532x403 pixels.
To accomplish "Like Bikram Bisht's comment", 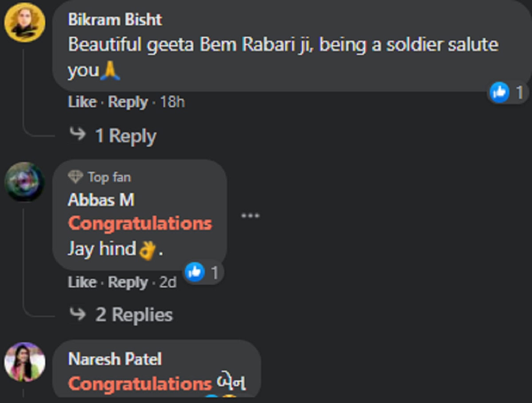I will [x=82, y=102].
